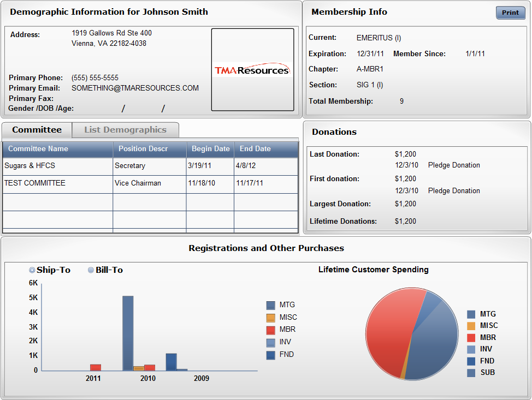Click the Last Donation amount $1,200
Screen dimensions: 532x400
pos(405,154)
